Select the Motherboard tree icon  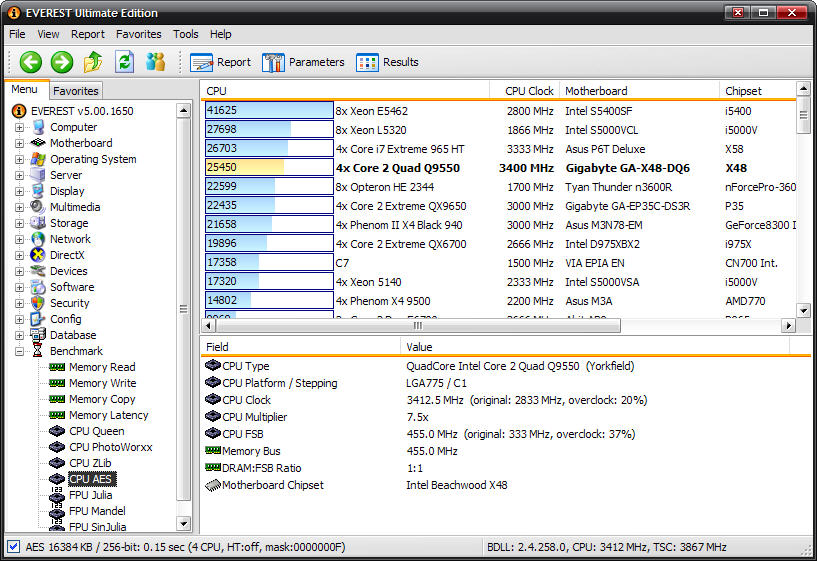[x=38, y=143]
